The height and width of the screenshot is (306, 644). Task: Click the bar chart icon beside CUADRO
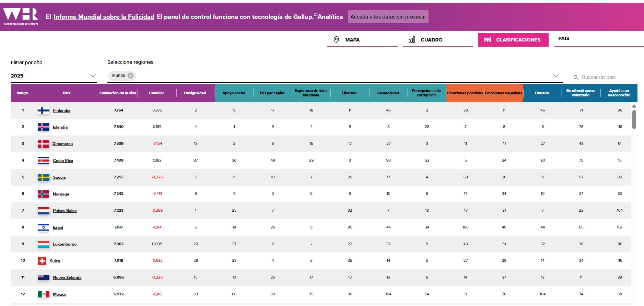coord(412,40)
